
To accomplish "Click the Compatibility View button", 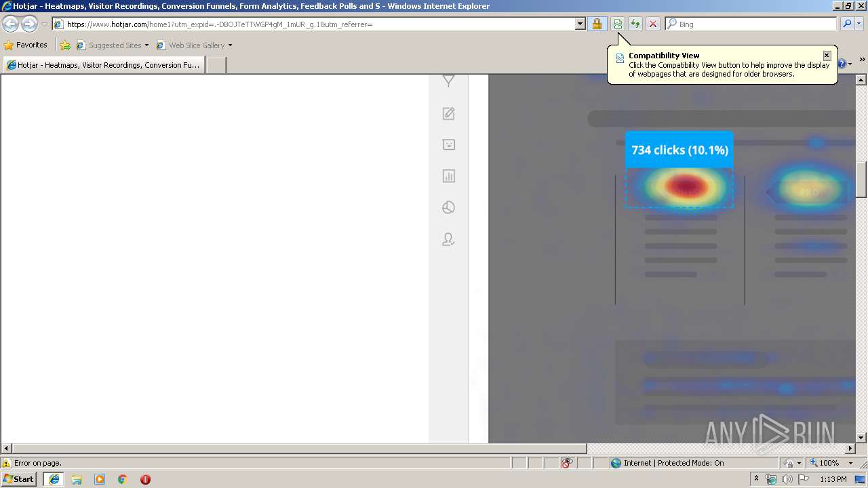I will click(x=618, y=24).
